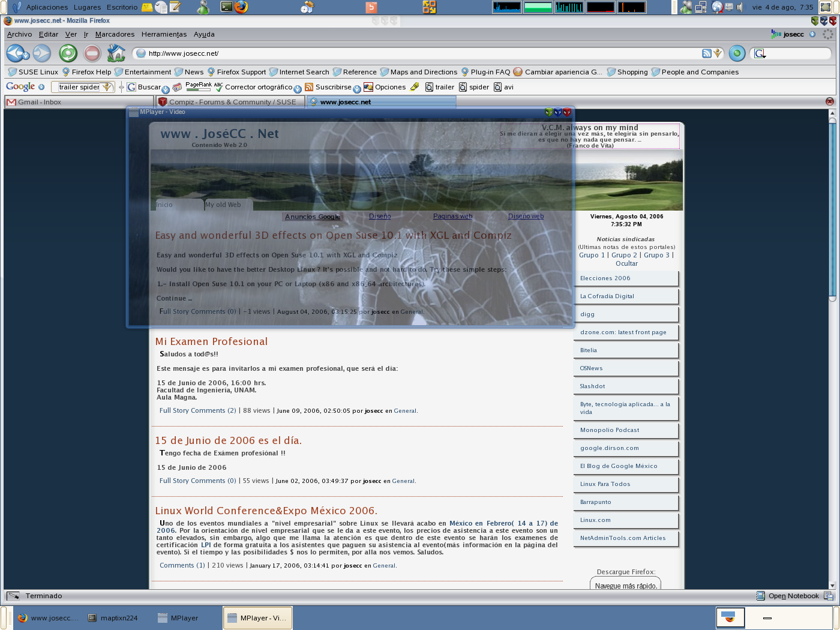The height and width of the screenshot is (630, 840).
Task: Click the Google logo on the toolbar
Action: 20,86
